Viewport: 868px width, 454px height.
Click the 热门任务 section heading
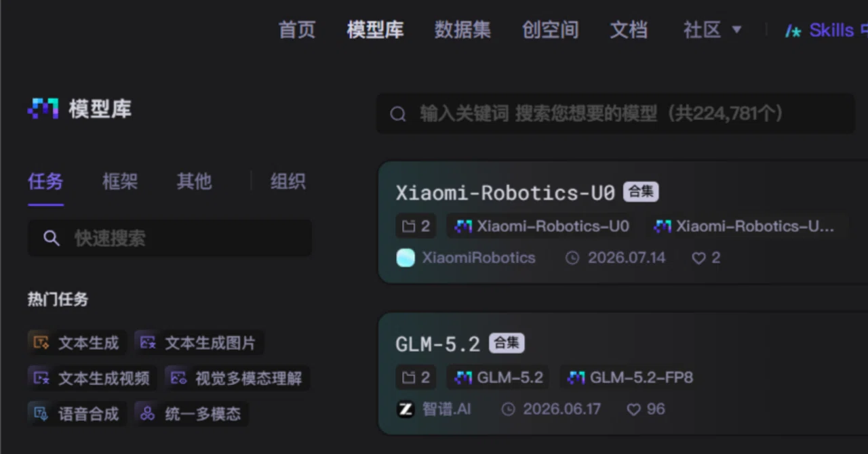pos(58,299)
